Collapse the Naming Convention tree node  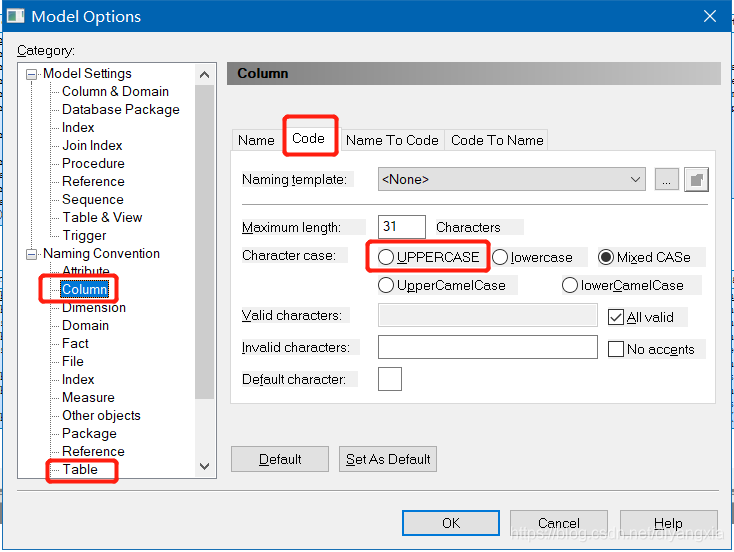tap(31, 254)
